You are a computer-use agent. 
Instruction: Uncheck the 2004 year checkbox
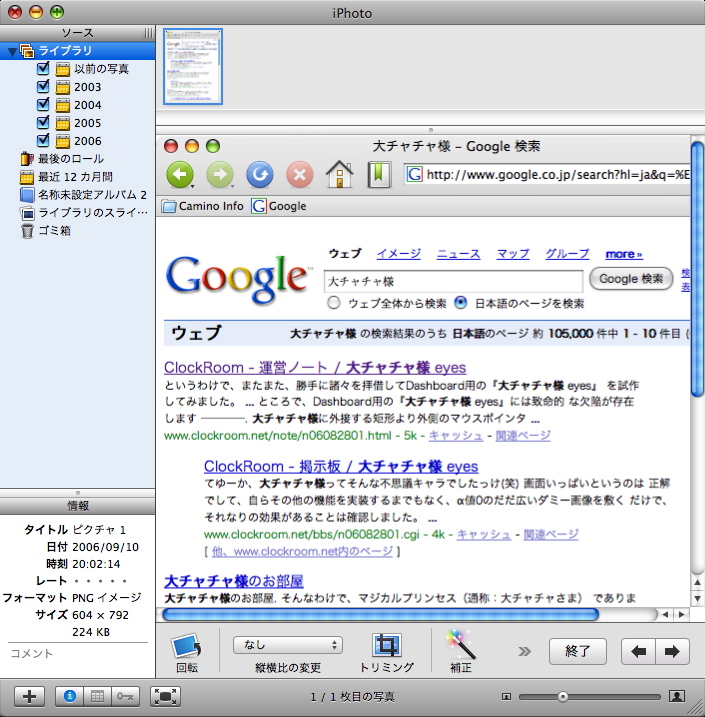[x=43, y=104]
